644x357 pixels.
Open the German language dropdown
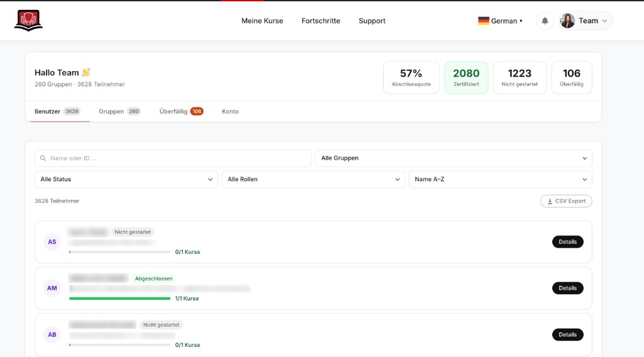[500, 21]
